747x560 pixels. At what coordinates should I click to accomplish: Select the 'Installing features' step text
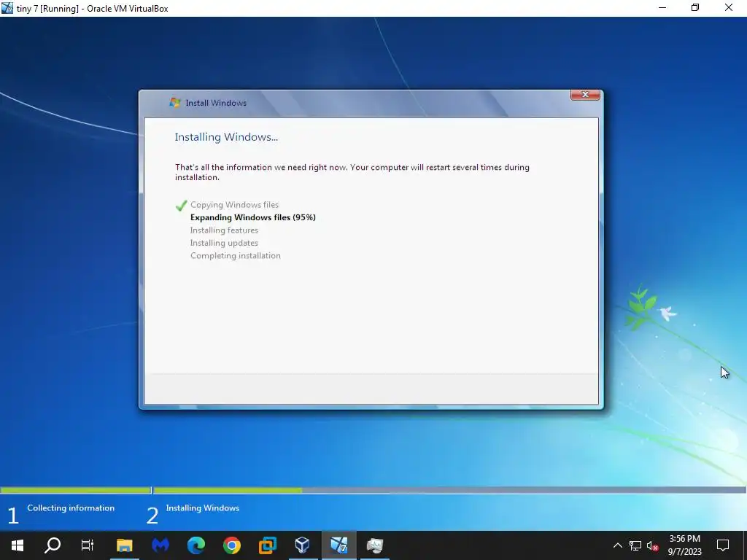point(224,230)
